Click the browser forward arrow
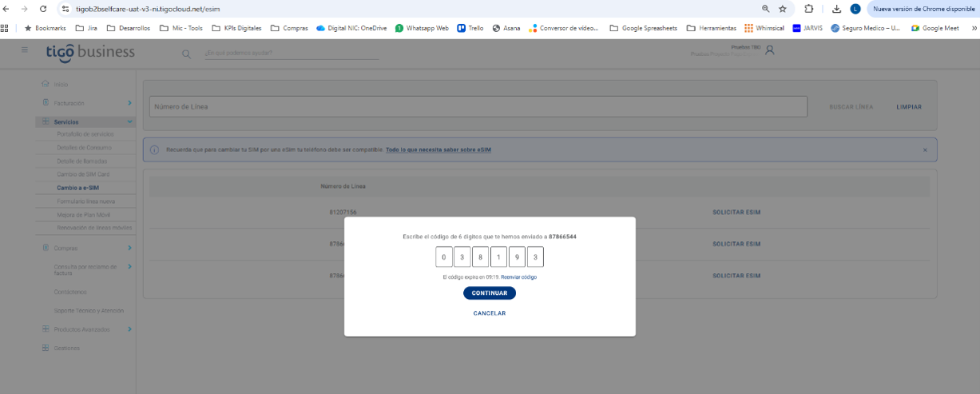The height and width of the screenshot is (394, 980). point(25,9)
